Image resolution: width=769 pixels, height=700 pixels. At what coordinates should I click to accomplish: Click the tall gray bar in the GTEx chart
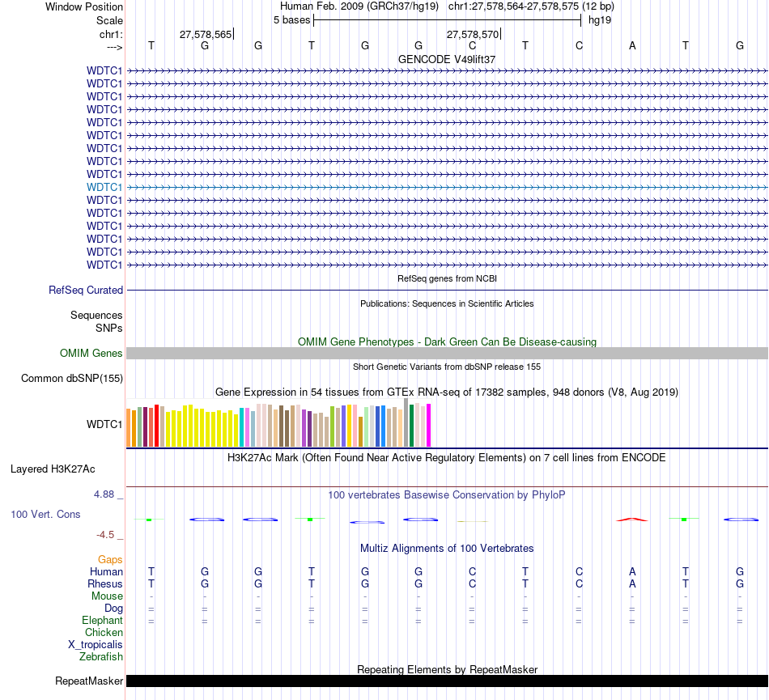[406, 422]
